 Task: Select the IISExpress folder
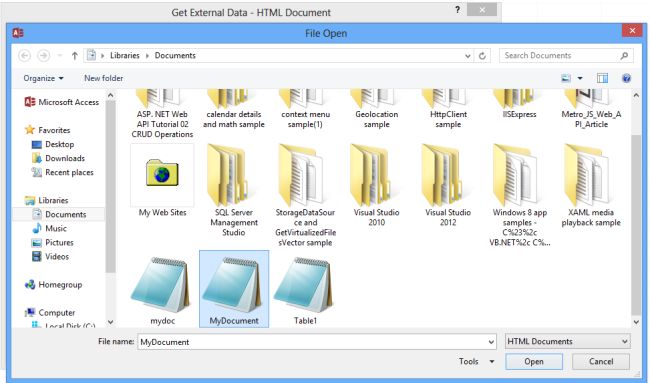point(519,104)
